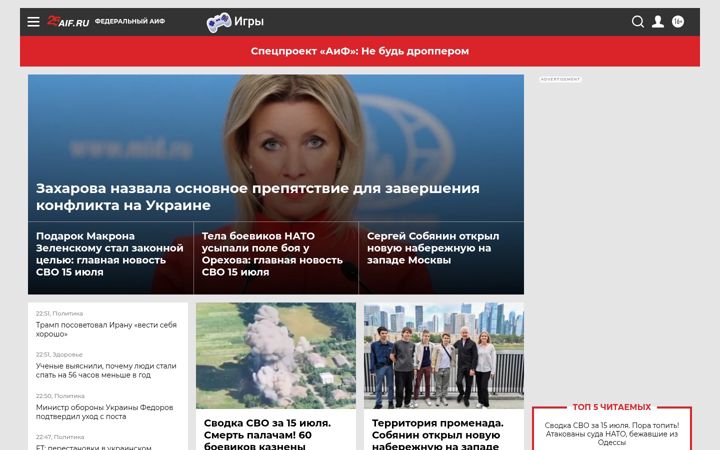Viewport: 720px width, 450px height.
Task: Open the search magnifier icon
Action: tap(637, 22)
